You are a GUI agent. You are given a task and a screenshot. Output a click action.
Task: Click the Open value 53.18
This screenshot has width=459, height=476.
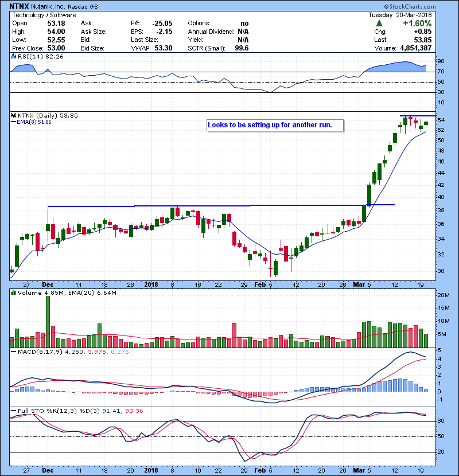pyautogui.click(x=56, y=24)
